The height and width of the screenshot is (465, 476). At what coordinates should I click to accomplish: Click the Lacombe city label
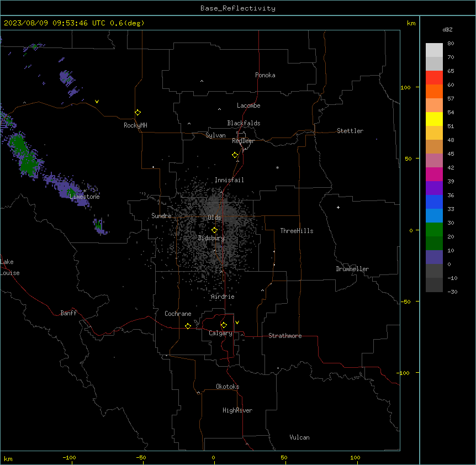(x=248, y=105)
